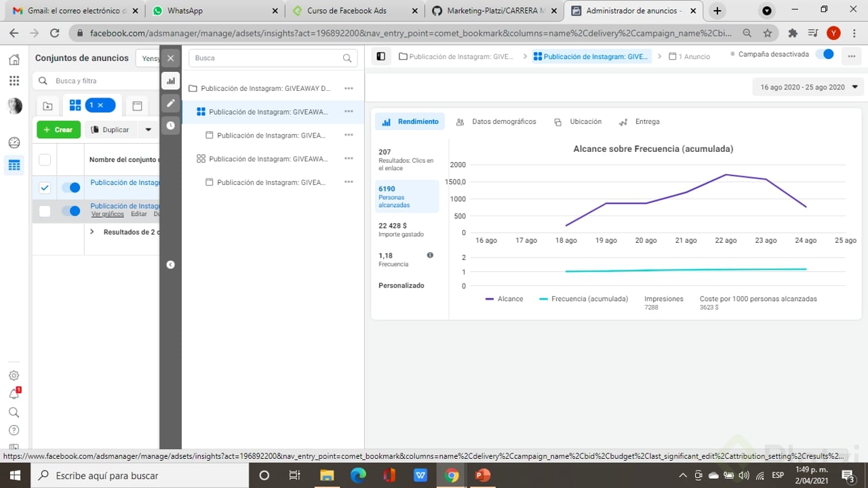Expand Resultados de 2 row chevron
Viewport: 868px width, 488px height.
point(92,232)
